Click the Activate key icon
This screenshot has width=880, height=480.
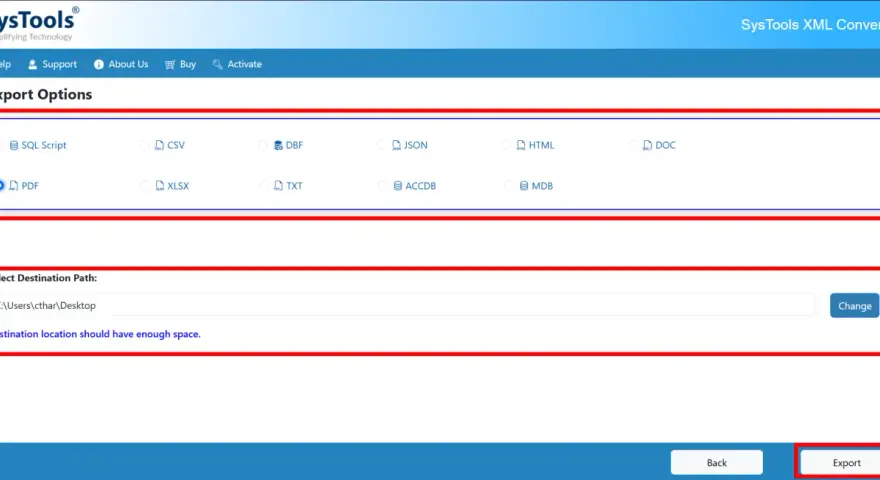point(217,65)
